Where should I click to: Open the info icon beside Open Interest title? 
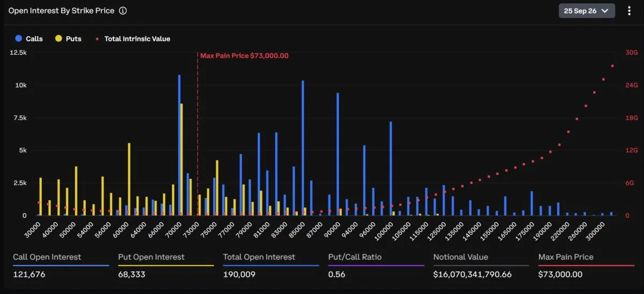[x=123, y=11]
